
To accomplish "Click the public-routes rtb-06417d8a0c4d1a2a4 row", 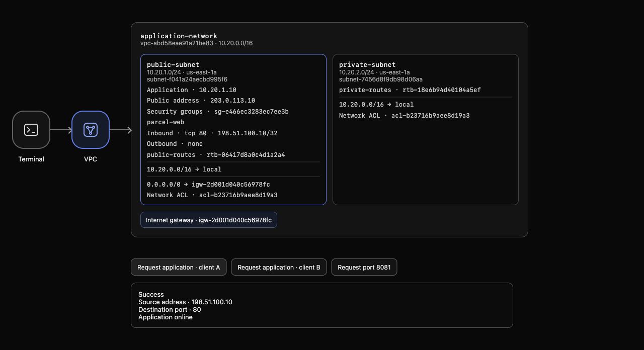I will pyautogui.click(x=216, y=155).
